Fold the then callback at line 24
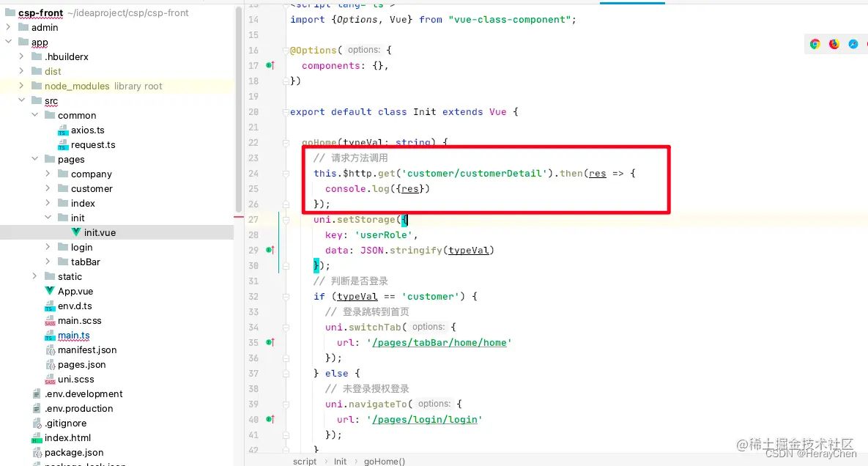 (x=286, y=174)
